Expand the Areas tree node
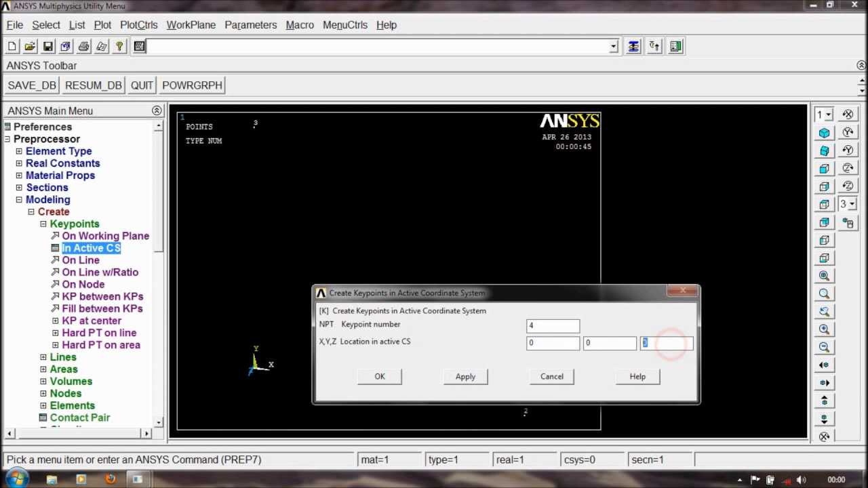The height and width of the screenshot is (488, 868). 43,369
